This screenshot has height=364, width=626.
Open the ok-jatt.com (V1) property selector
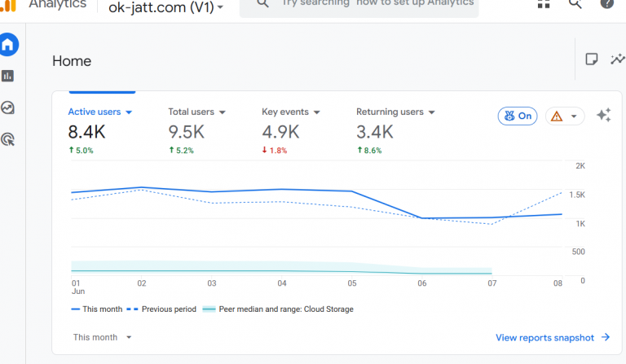pos(165,7)
